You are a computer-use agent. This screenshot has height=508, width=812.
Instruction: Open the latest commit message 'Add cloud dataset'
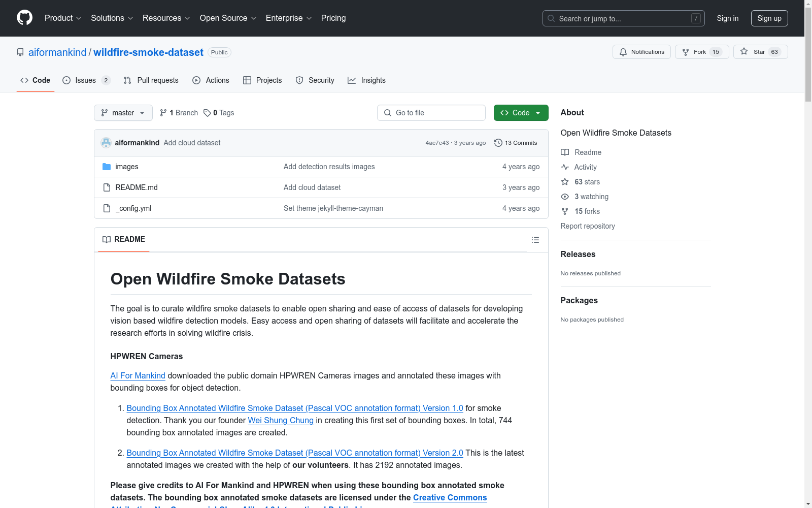pos(192,143)
